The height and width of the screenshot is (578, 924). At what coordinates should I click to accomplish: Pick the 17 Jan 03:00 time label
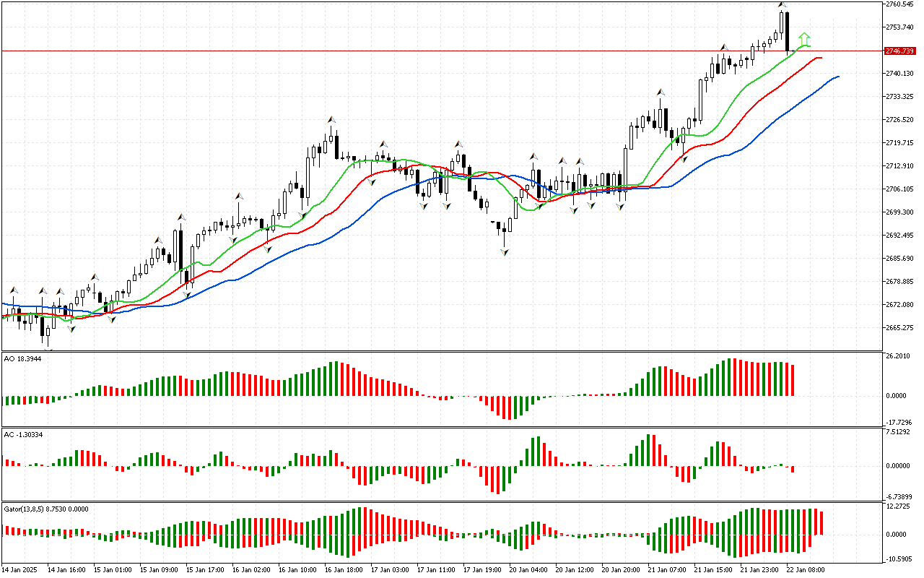390,570
